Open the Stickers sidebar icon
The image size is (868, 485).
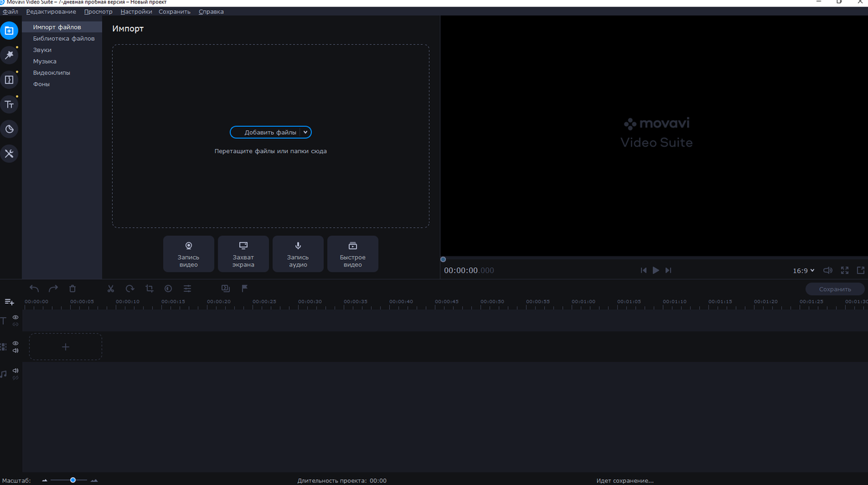[x=9, y=129]
